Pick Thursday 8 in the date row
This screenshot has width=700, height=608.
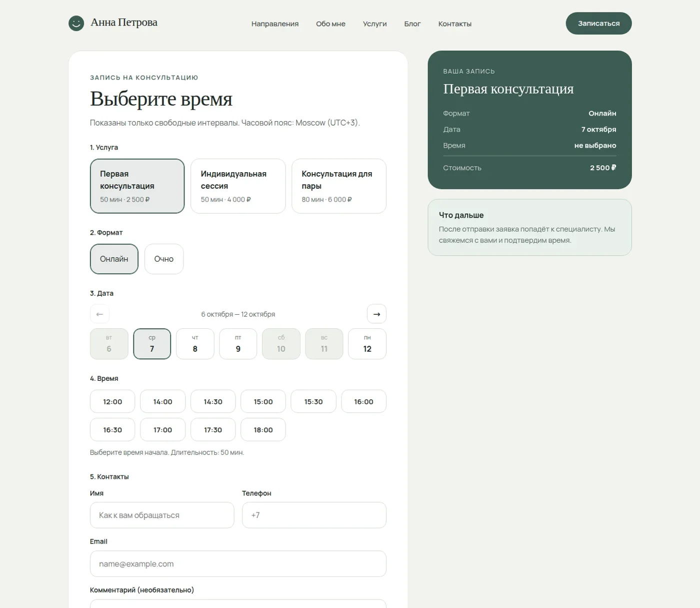pos(195,344)
